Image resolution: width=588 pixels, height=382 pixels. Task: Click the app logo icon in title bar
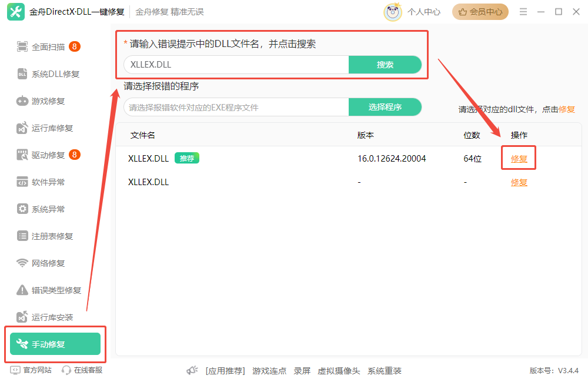pos(16,12)
